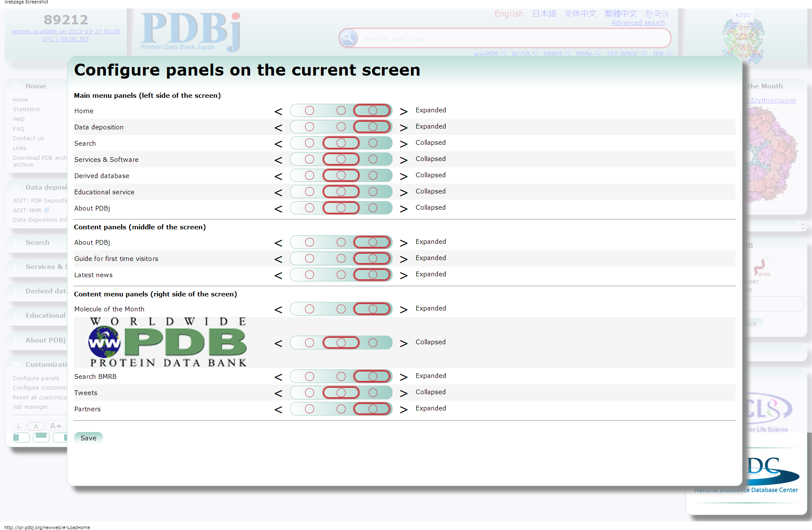Click the right arrow for the Latest news row
Viewport: 812px width, 530px height.
coord(404,275)
